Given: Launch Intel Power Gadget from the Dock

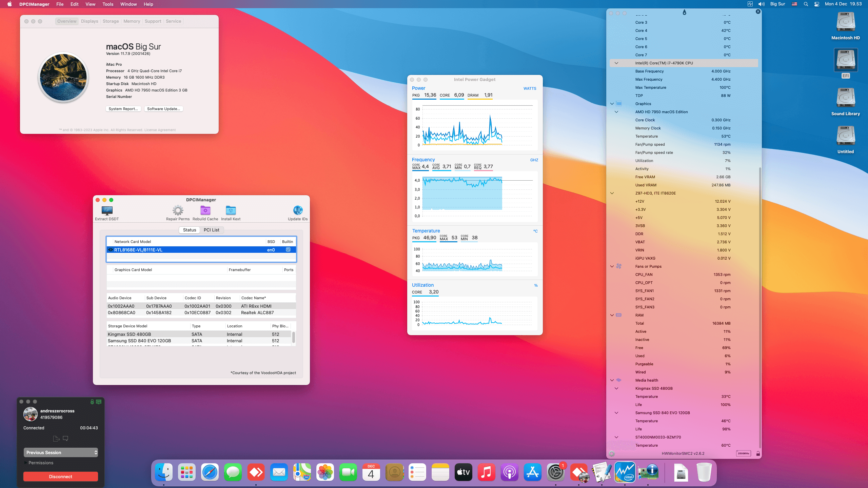Looking at the screenshot, I should pyautogui.click(x=625, y=472).
